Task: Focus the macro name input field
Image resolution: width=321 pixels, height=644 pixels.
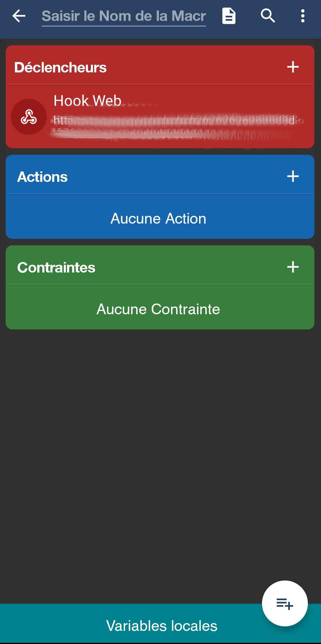Action: [124, 16]
